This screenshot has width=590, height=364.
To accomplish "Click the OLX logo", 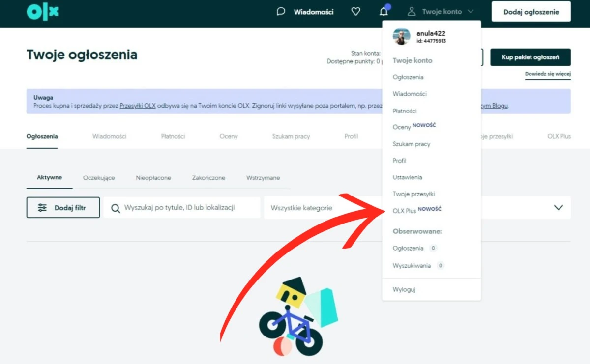I will [x=42, y=12].
